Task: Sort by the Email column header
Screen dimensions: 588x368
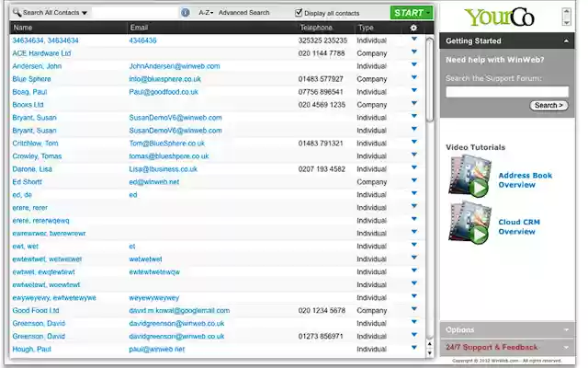Action: click(139, 28)
